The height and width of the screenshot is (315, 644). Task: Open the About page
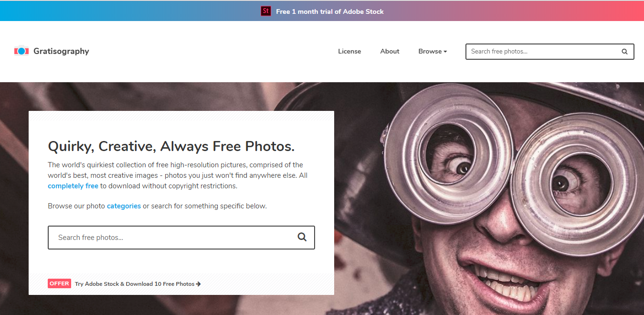tap(390, 51)
